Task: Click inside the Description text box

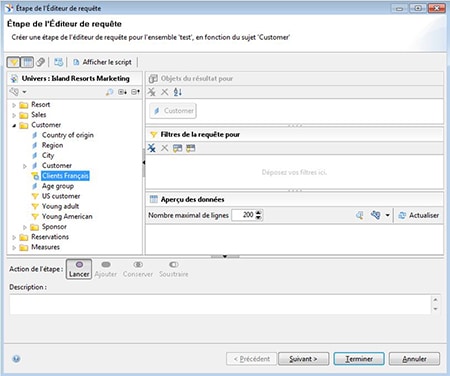Action: point(220,304)
